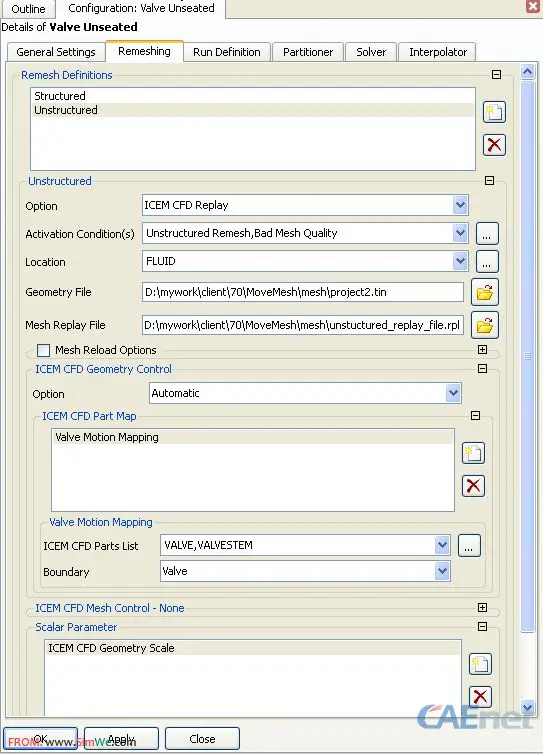Open ICEM CFD Parts List ellipsis editor

click(x=469, y=546)
